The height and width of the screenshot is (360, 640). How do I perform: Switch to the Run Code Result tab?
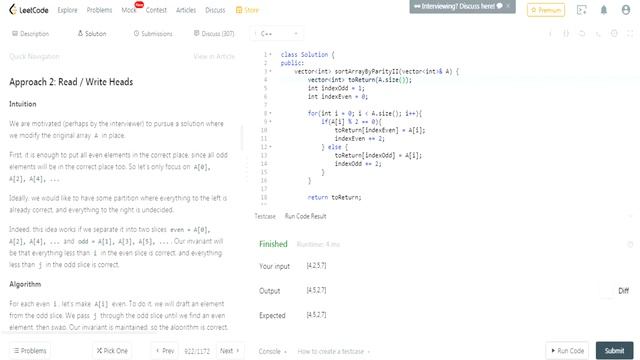305,216
